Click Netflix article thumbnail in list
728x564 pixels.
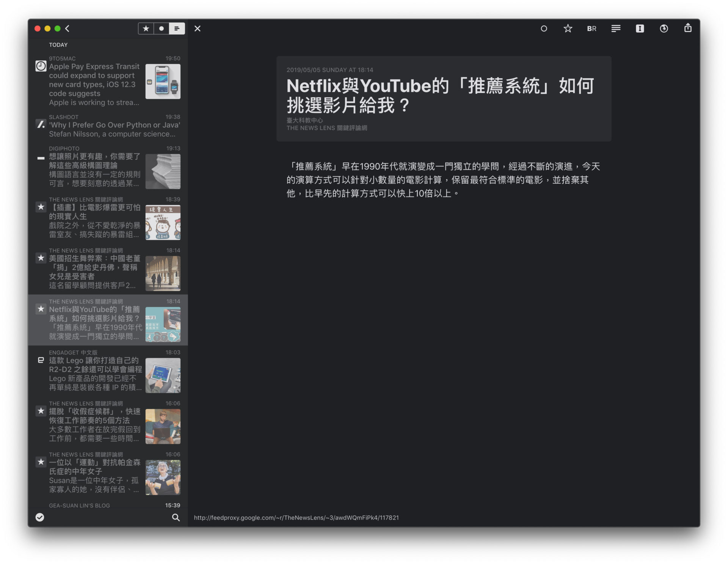pos(163,325)
